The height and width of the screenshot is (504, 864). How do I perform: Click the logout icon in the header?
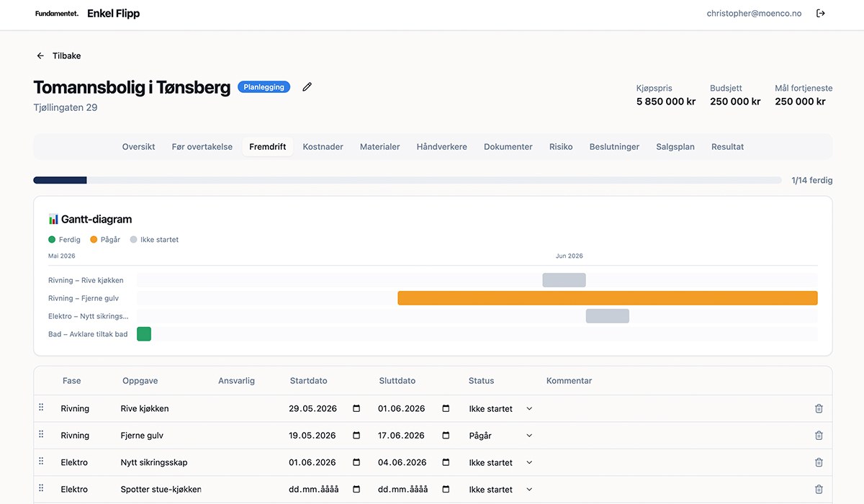(x=820, y=13)
